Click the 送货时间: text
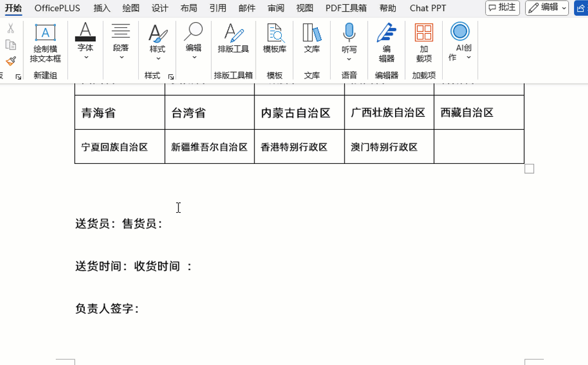The height and width of the screenshot is (365, 588). coord(102,266)
